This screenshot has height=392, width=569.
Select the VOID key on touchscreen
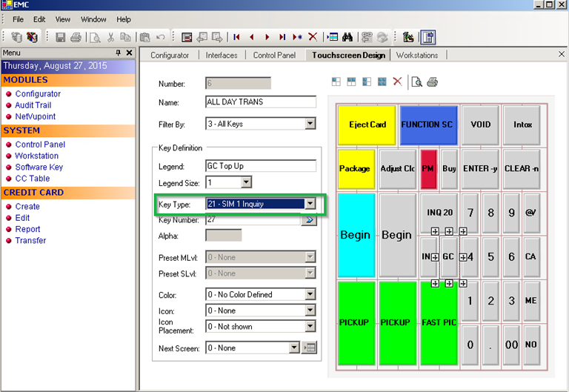[x=480, y=124]
